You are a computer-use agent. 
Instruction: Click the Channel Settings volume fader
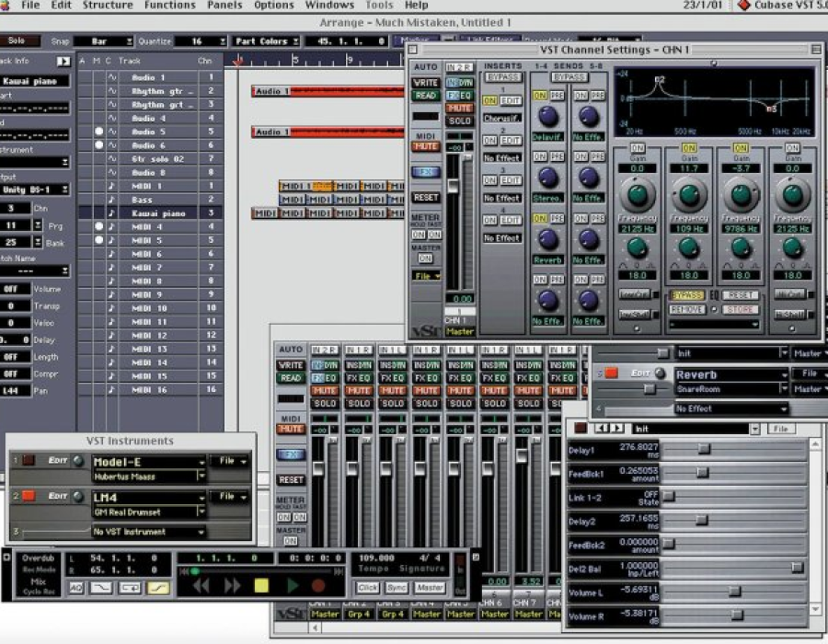click(x=453, y=185)
